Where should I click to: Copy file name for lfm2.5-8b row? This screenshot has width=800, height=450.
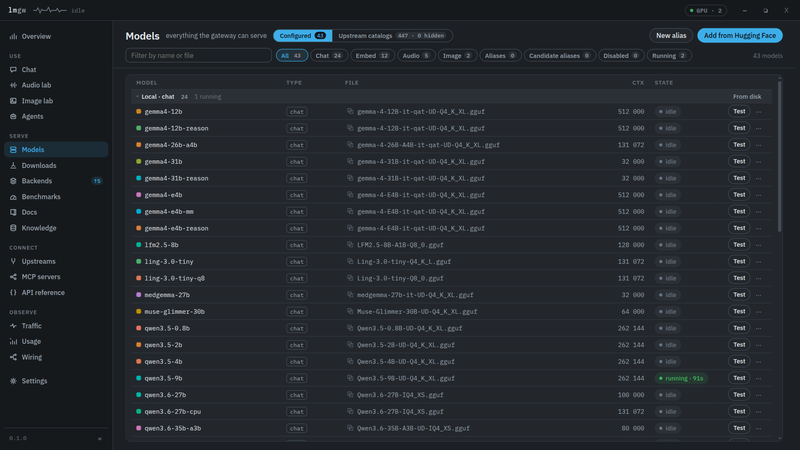pos(350,244)
